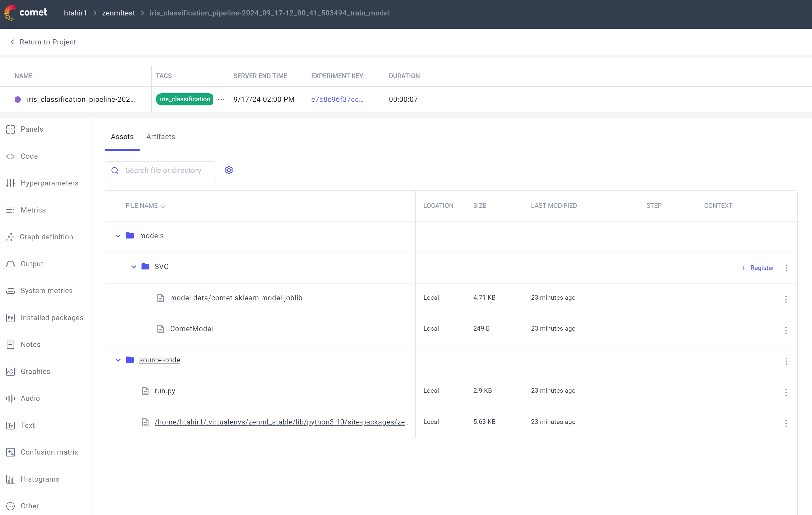812x515 pixels.
Task: Open Installed packages in the sidebar
Action: (x=52, y=318)
